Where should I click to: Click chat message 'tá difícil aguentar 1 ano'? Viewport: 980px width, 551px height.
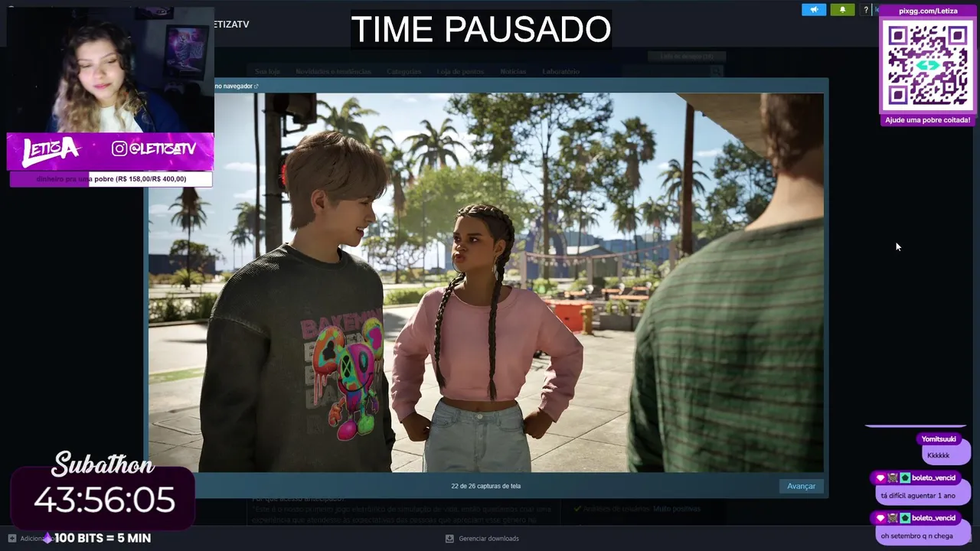pos(918,496)
